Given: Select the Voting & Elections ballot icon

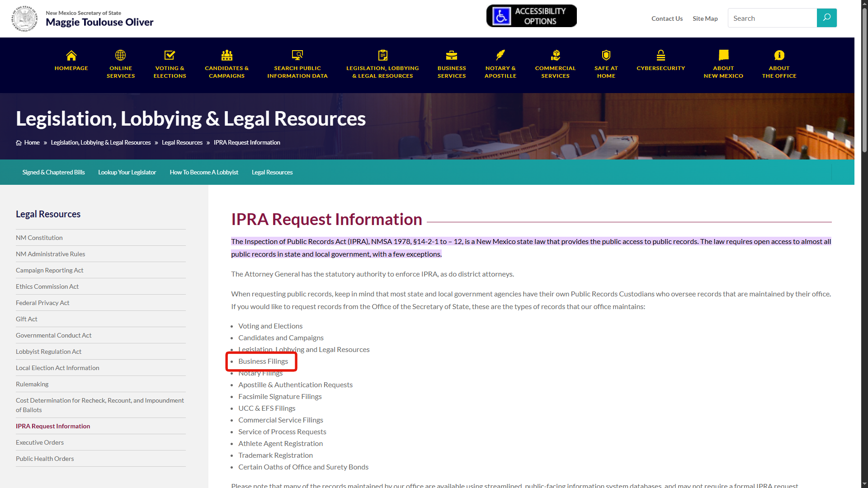Looking at the screenshot, I should coord(170,56).
